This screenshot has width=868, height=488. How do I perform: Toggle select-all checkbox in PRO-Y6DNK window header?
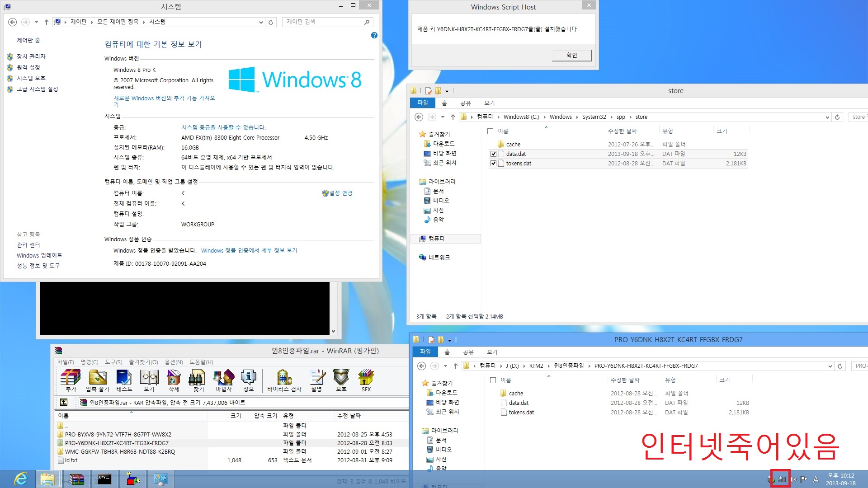pos(493,380)
